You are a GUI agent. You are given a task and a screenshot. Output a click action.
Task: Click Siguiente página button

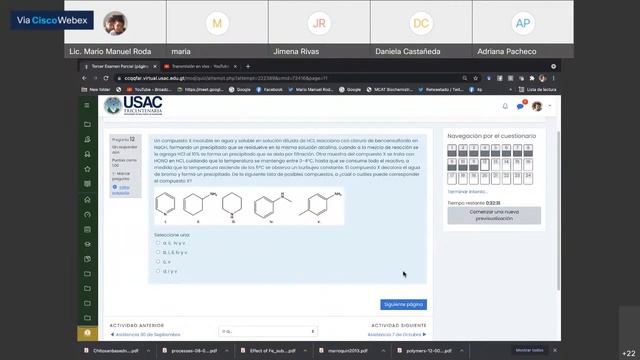403,304
